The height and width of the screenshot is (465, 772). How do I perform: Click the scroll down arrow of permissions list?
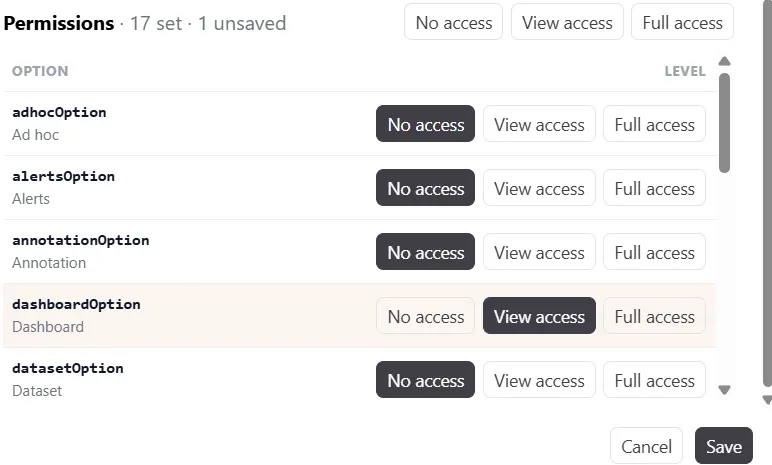click(724, 390)
